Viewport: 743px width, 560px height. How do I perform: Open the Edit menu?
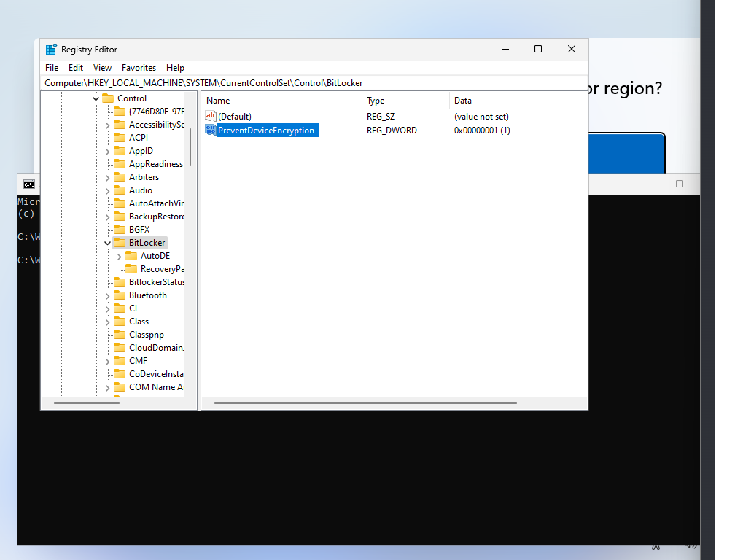pyautogui.click(x=75, y=68)
